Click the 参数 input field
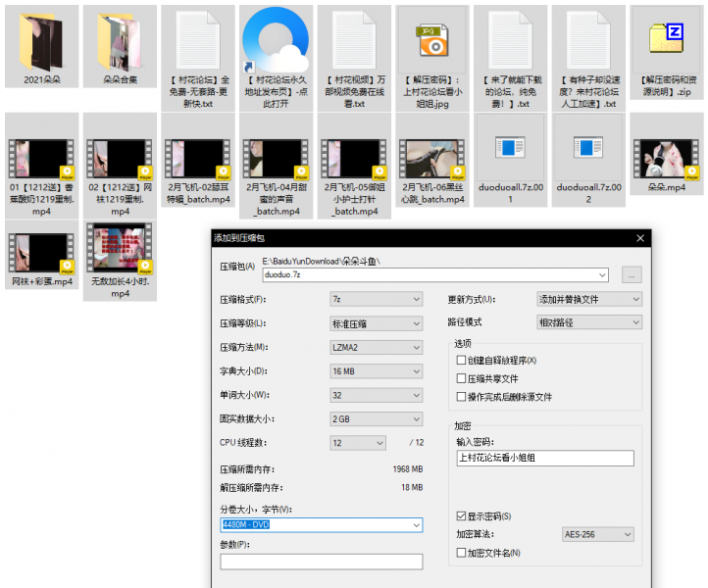 (x=322, y=562)
